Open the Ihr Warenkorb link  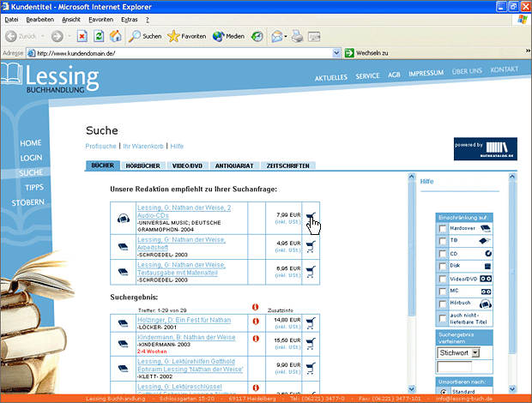tap(143, 146)
